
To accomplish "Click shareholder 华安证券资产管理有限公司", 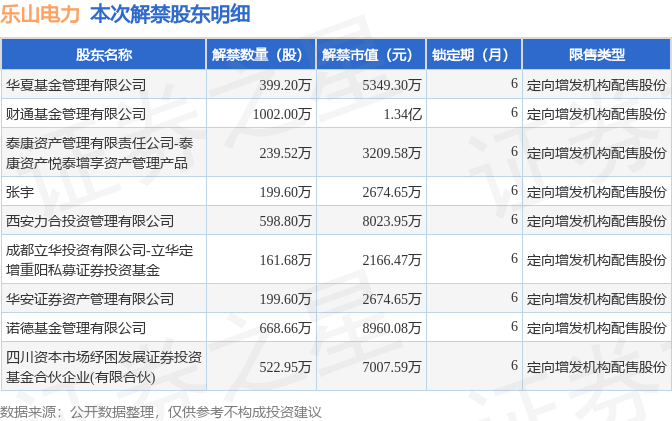I will pos(90,299).
